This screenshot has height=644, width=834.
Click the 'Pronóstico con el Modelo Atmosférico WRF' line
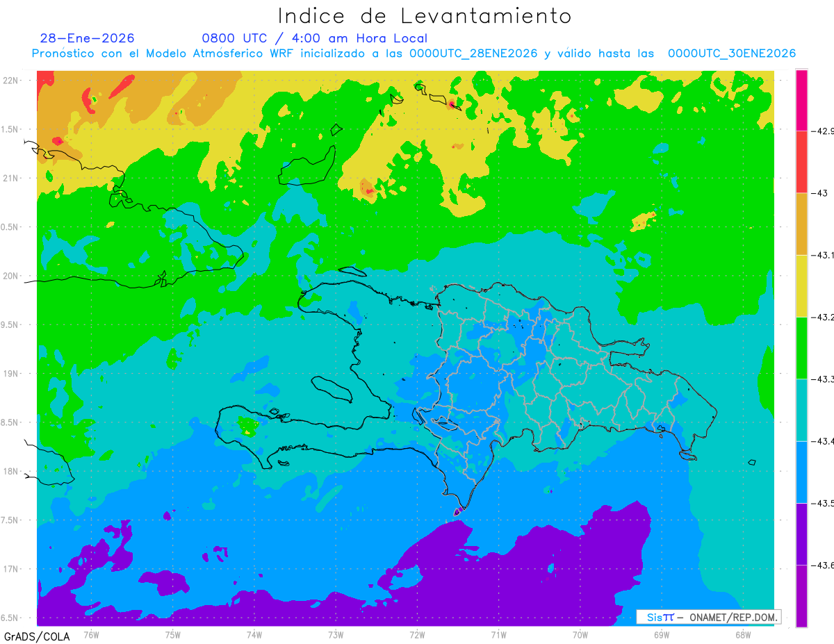(414, 53)
